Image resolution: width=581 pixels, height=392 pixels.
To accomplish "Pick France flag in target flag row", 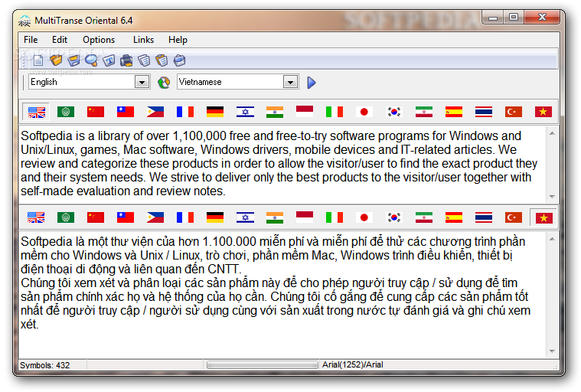I will 185,217.
